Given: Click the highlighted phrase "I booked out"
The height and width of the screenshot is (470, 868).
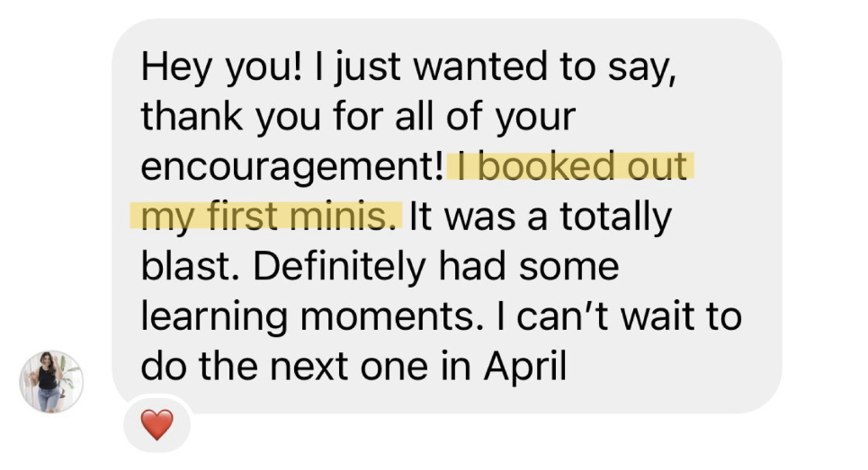Looking at the screenshot, I should (571, 167).
